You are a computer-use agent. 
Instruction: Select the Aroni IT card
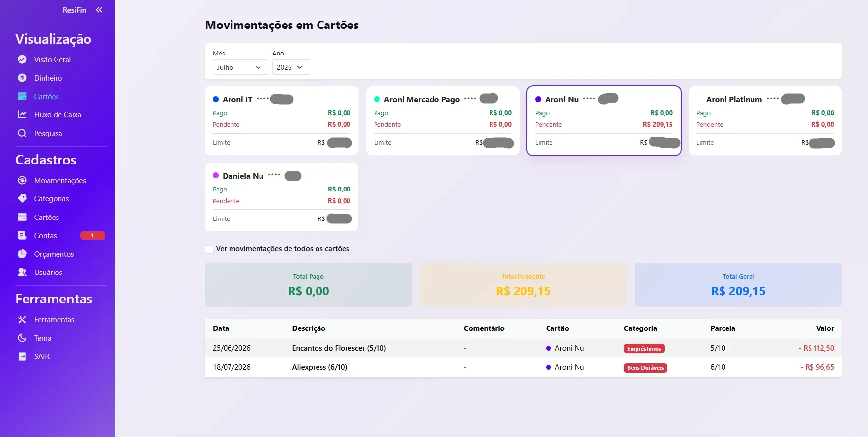282,121
